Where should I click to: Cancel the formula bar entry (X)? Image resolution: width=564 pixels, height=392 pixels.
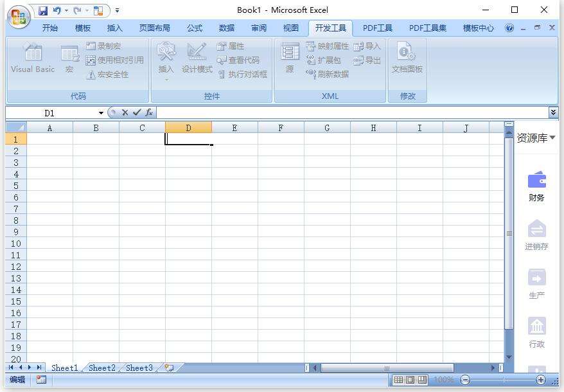pos(125,112)
